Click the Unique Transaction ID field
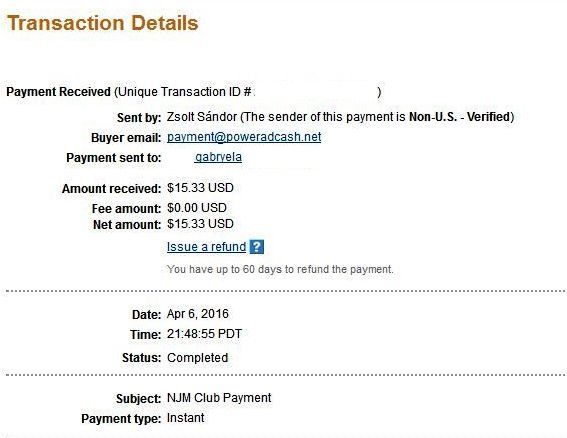The width and height of the screenshot is (567, 438). tap(247, 92)
